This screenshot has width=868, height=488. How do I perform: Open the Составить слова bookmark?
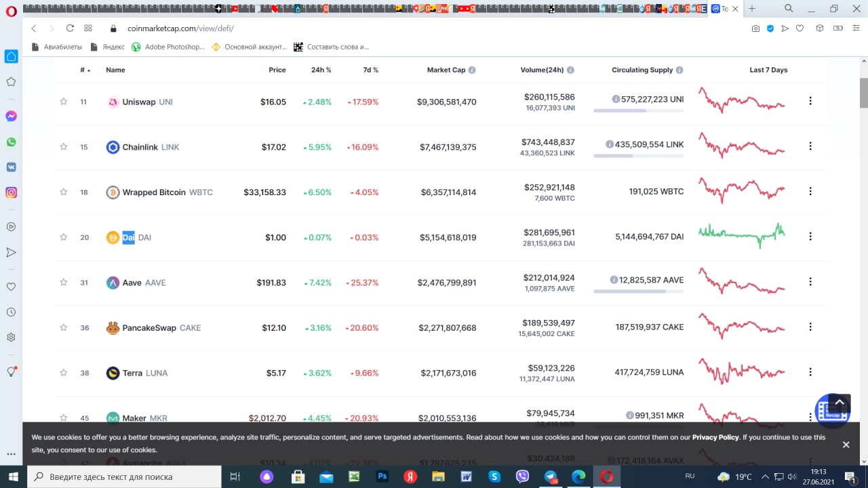332,47
